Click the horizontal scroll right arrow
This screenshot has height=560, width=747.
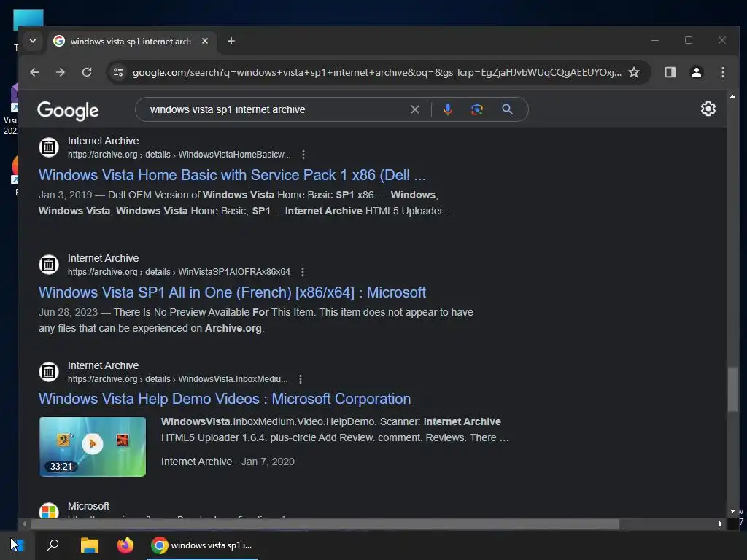point(720,524)
